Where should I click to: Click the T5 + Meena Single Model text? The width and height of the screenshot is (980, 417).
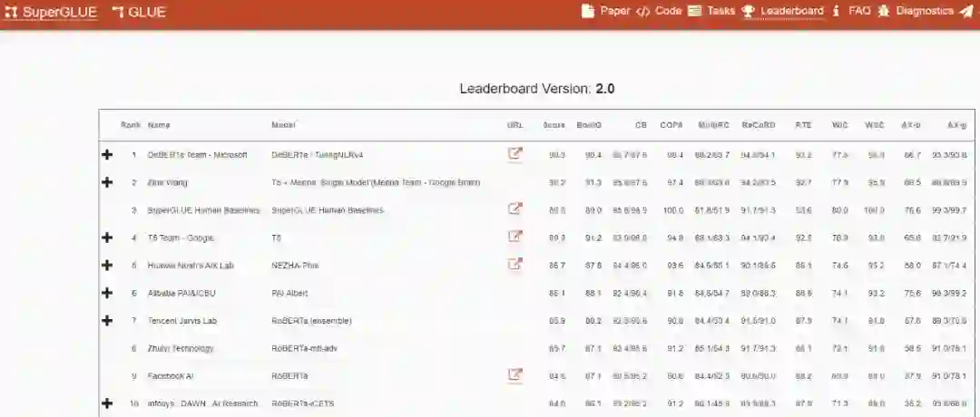pos(376,182)
